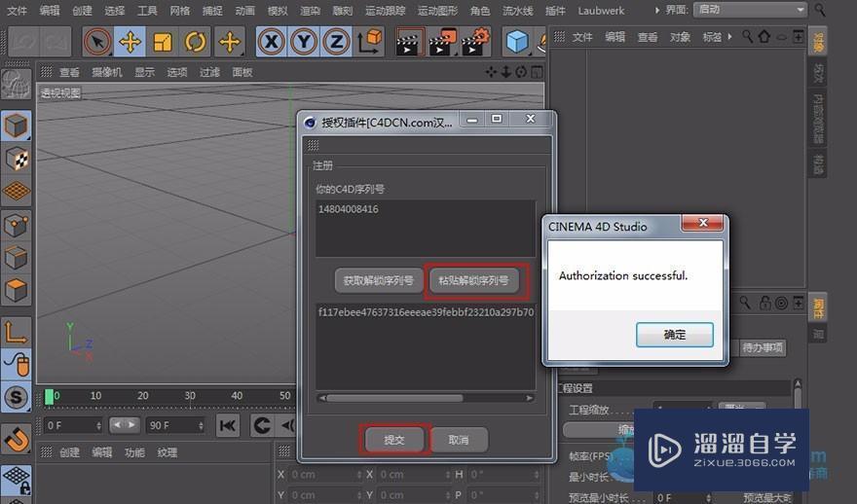
Task: Submit the authorization with 提交
Action: [x=394, y=440]
